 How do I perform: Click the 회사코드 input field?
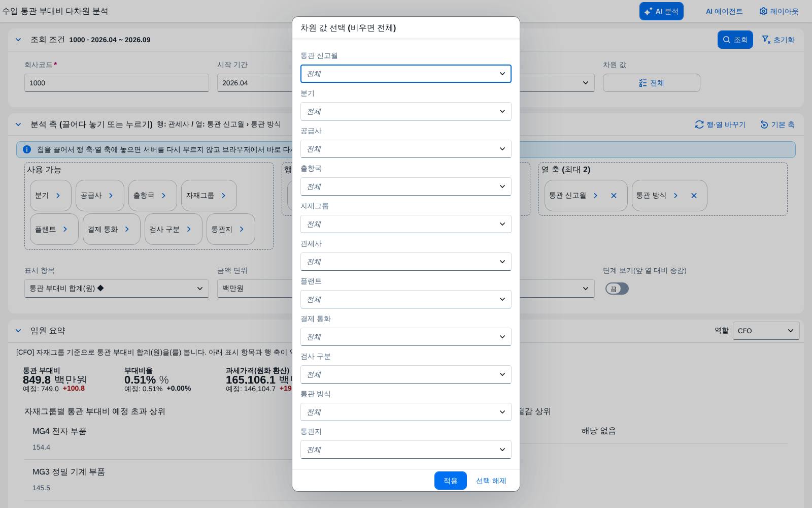[117, 83]
